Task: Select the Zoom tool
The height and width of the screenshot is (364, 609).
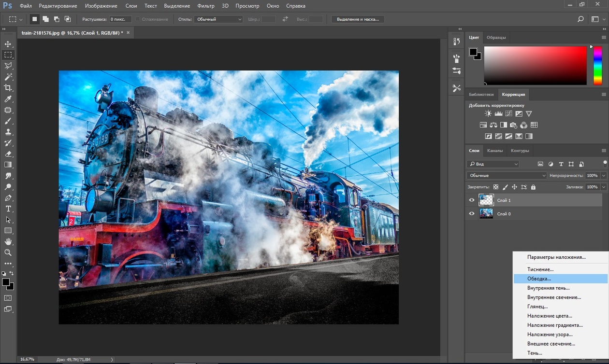Action: (8, 252)
